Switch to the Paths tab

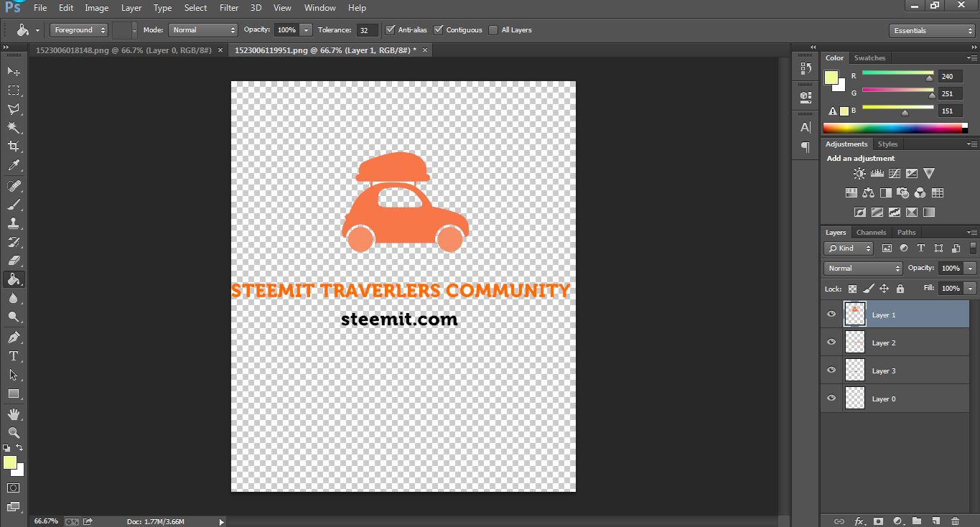pos(906,233)
